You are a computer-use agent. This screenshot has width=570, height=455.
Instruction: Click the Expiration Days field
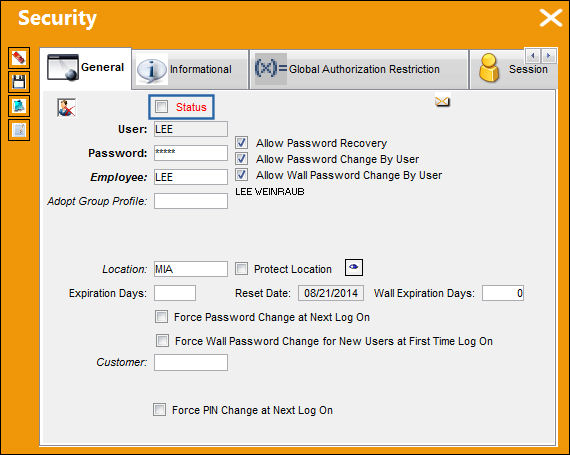(175, 293)
